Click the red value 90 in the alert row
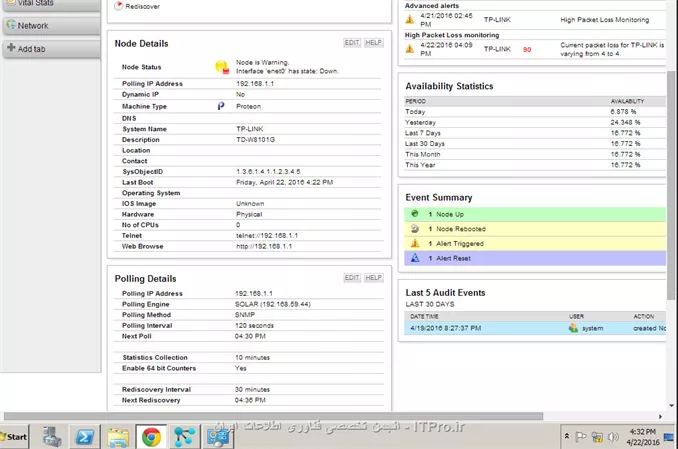The image size is (678, 449). pyautogui.click(x=527, y=49)
